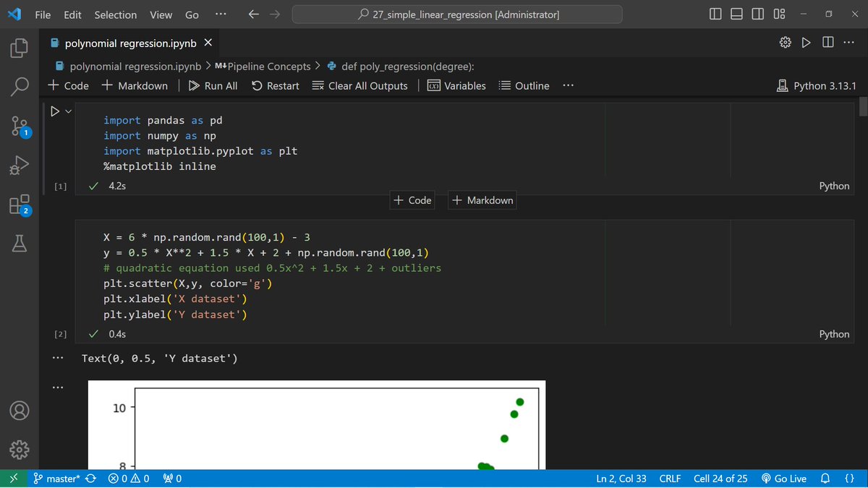Toggle the bottom panel visibility
This screenshot has width=868, height=488.
[736, 14]
